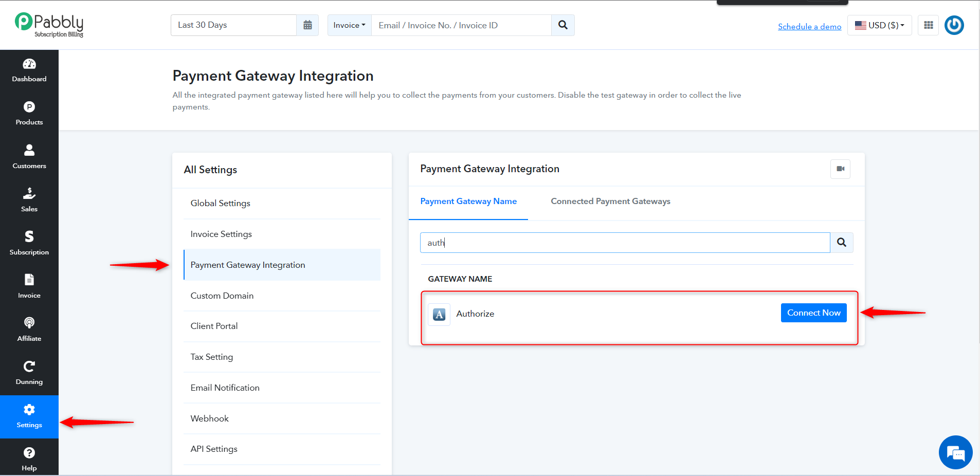980x476 pixels.
Task: Open the Last 30 Days date range
Action: click(x=234, y=25)
